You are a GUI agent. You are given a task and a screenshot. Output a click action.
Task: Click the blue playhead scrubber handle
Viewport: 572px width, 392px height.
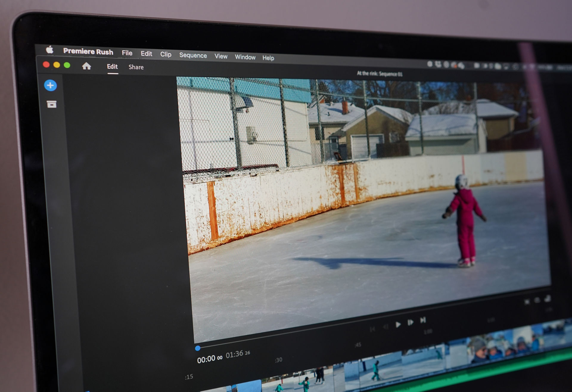(198, 348)
